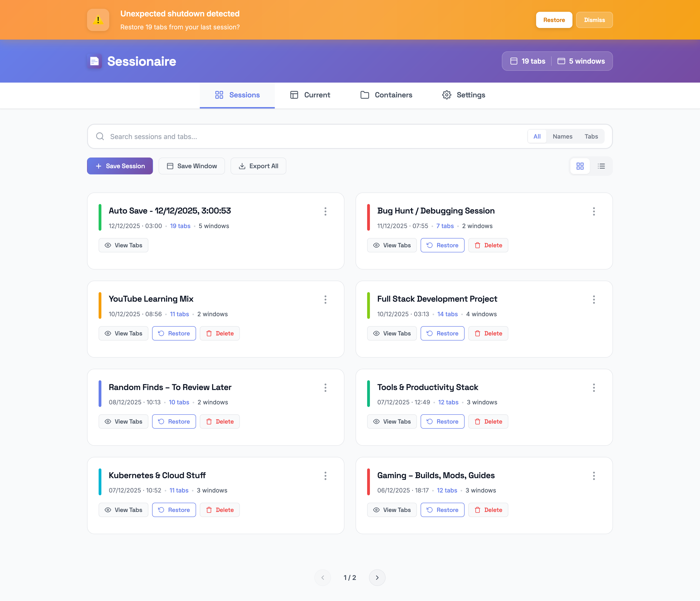Click the Sessionaire logo icon
Screen dimensions: 700x601
(x=95, y=61)
